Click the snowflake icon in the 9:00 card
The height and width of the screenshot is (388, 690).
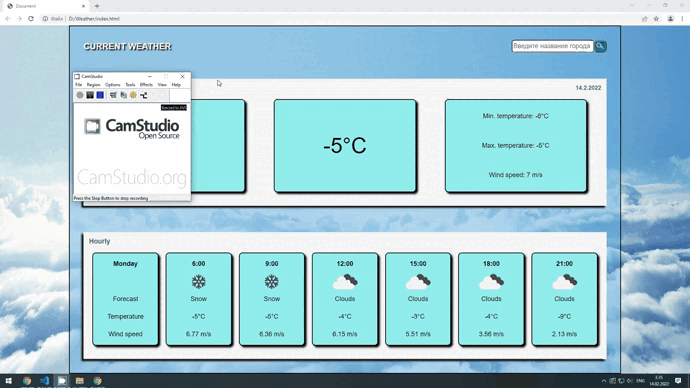[272, 282]
